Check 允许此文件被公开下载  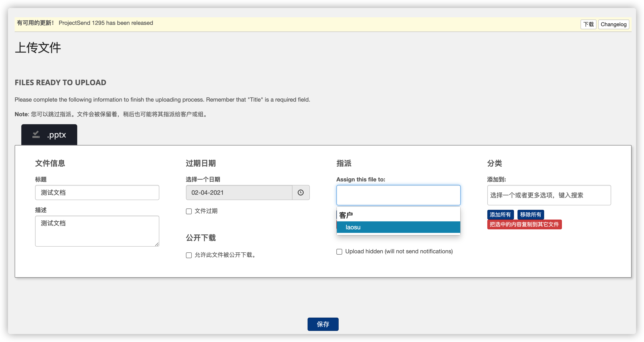[x=189, y=255]
